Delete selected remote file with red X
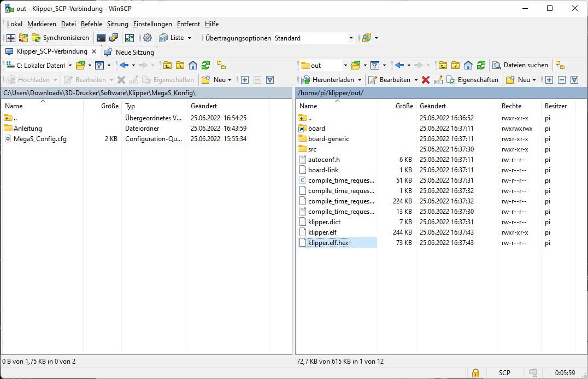Image resolution: width=588 pixels, height=379 pixels. coord(425,80)
